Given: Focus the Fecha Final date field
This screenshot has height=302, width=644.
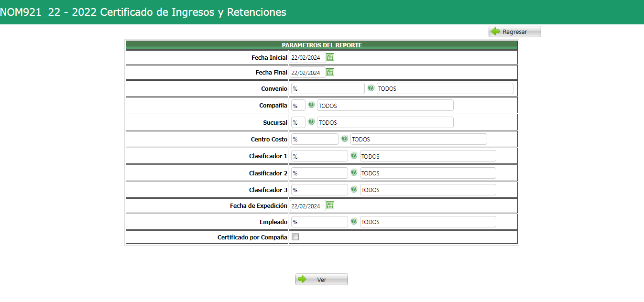Looking at the screenshot, I should click(308, 73).
